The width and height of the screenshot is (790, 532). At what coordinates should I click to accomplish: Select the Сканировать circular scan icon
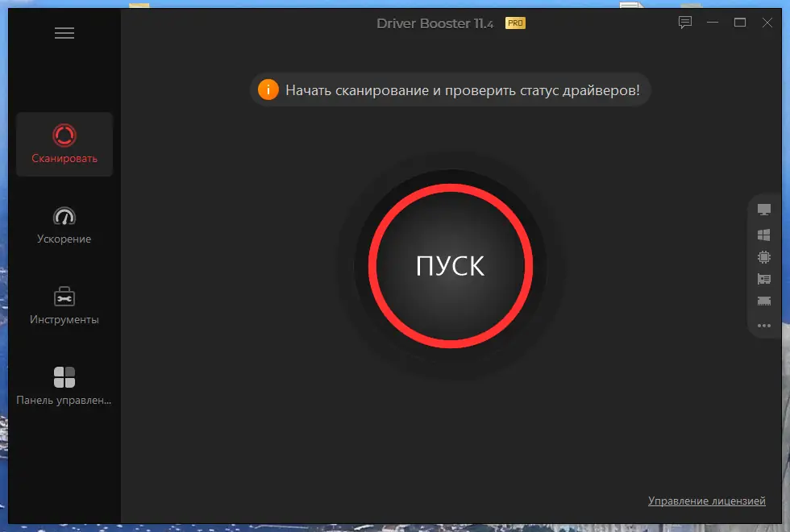tap(64, 133)
